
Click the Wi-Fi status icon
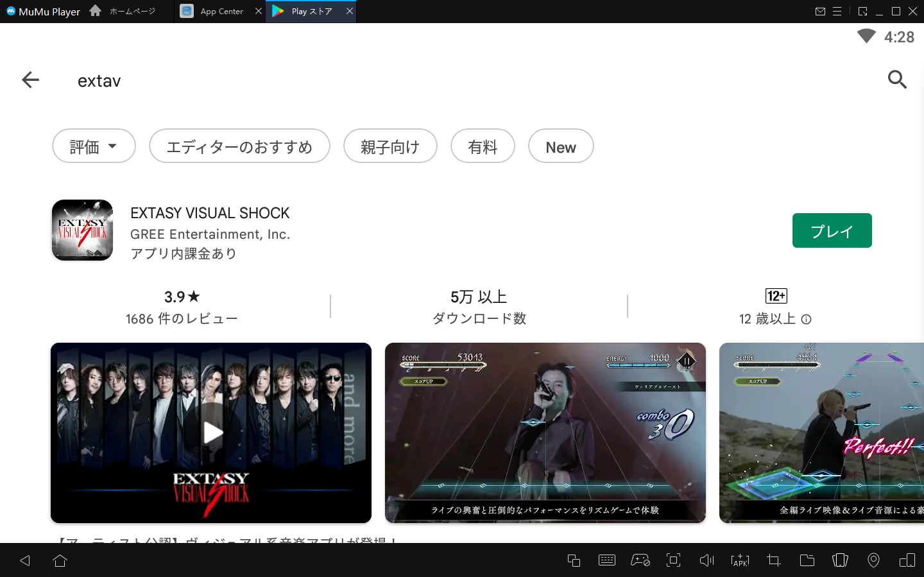(x=866, y=37)
